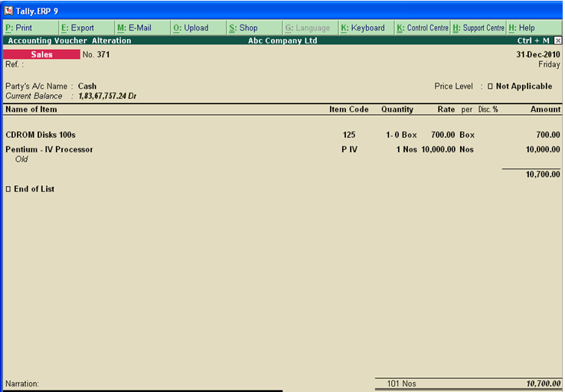Click Party's A/c Name value Cash
The height and width of the screenshot is (392, 565).
point(87,86)
